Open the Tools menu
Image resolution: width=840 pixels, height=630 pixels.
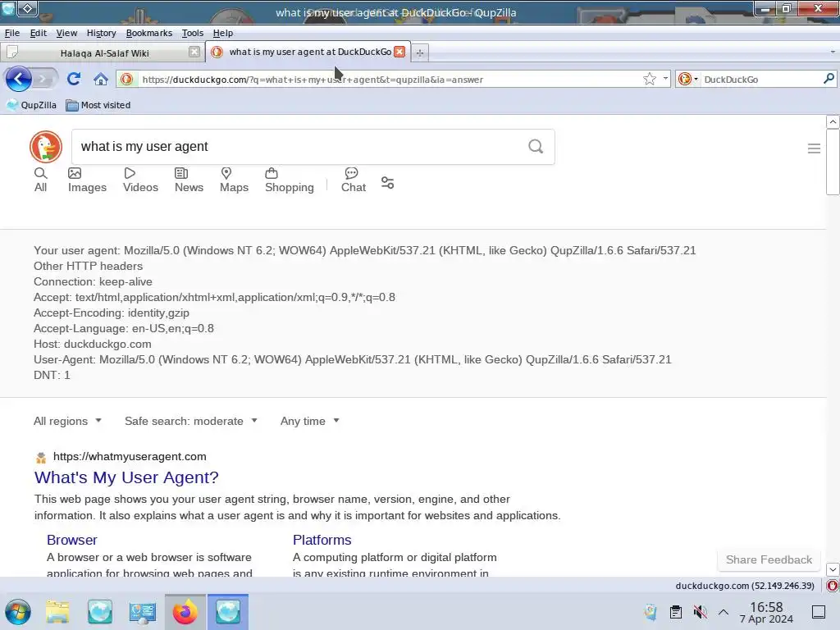[192, 33]
